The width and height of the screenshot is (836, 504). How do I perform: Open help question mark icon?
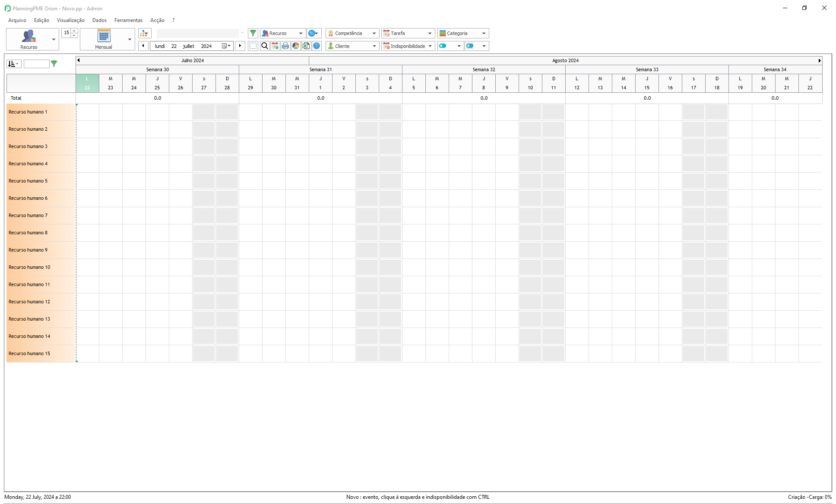click(317, 46)
